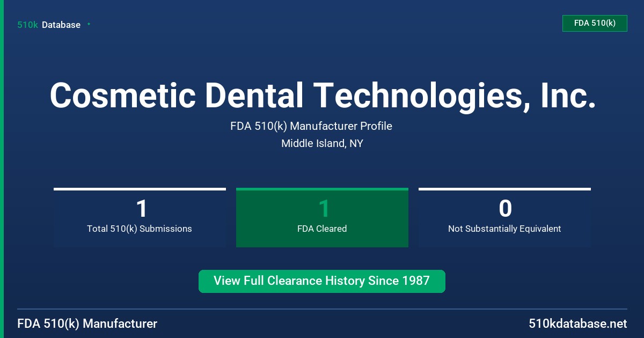This screenshot has height=338, width=644.
Task: Open the FDA Cleared stat card
Action: coord(322,217)
